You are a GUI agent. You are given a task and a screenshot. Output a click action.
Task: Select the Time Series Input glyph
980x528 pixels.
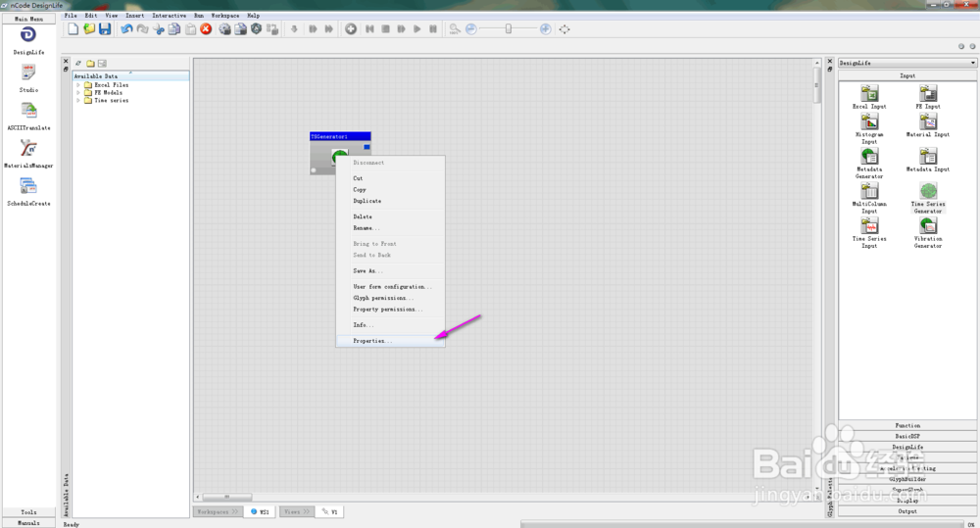click(x=869, y=233)
